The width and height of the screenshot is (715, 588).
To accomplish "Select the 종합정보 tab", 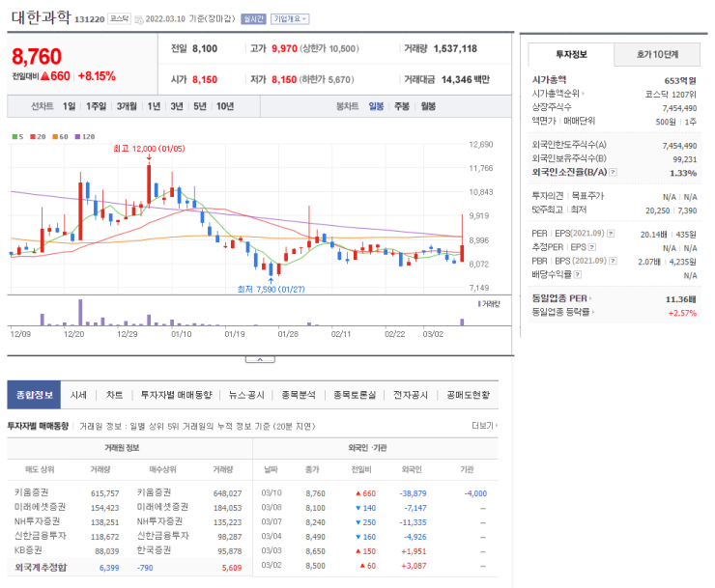I will click(34, 395).
